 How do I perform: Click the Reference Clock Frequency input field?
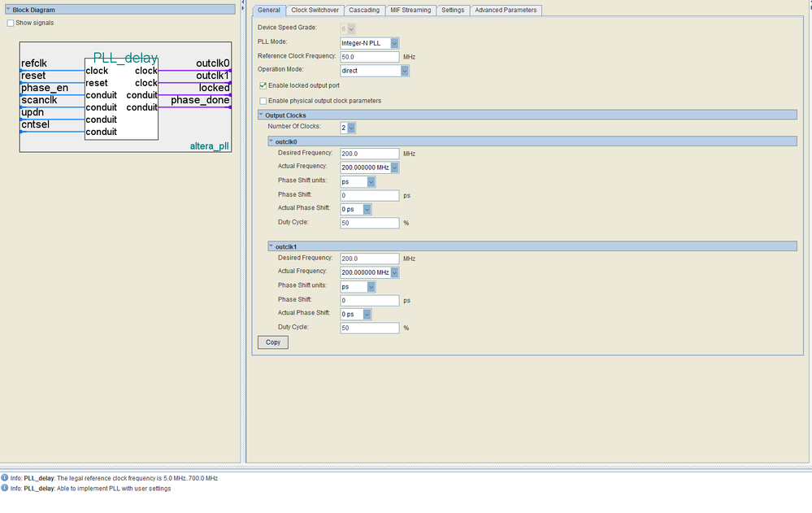(369, 57)
